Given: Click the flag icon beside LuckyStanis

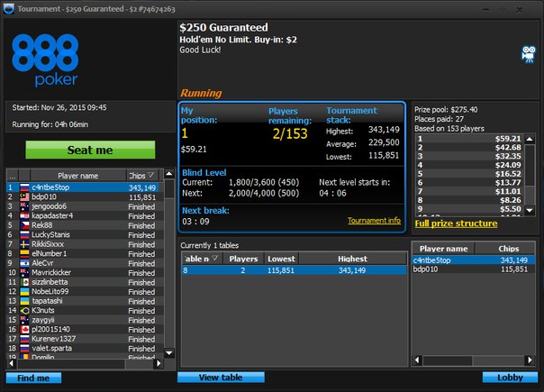Looking at the screenshot, I should click(24, 234).
